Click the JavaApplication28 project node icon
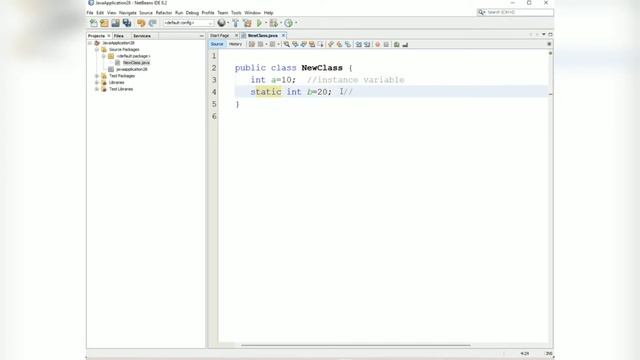This screenshot has height=360, width=640. pyautogui.click(x=97, y=43)
